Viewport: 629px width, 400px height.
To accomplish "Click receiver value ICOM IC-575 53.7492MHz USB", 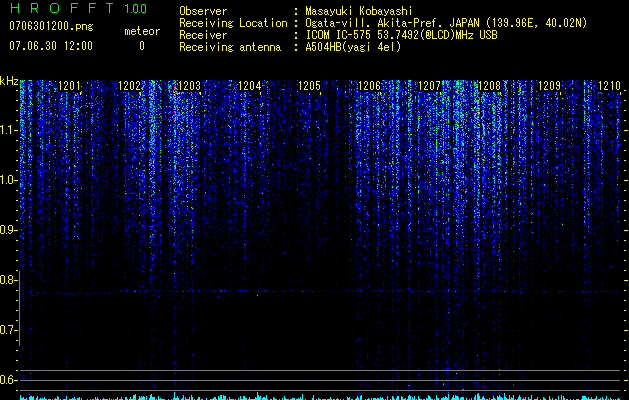I will [x=401, y=35].
